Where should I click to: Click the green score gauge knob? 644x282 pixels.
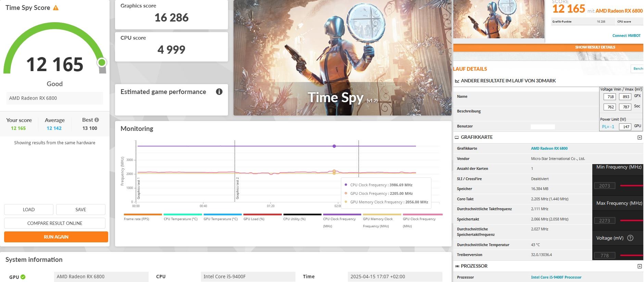tap(102, 63)
